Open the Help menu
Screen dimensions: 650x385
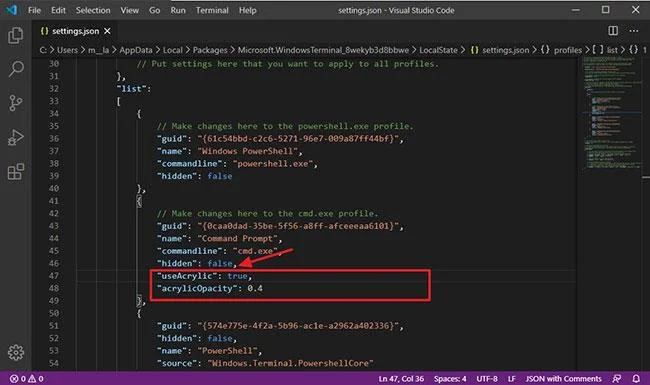click(247, 10)
